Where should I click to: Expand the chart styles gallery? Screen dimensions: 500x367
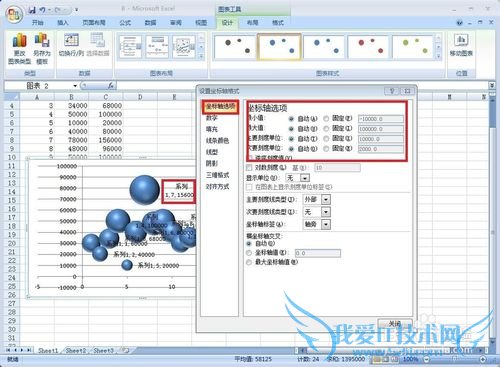click(439, 57)
